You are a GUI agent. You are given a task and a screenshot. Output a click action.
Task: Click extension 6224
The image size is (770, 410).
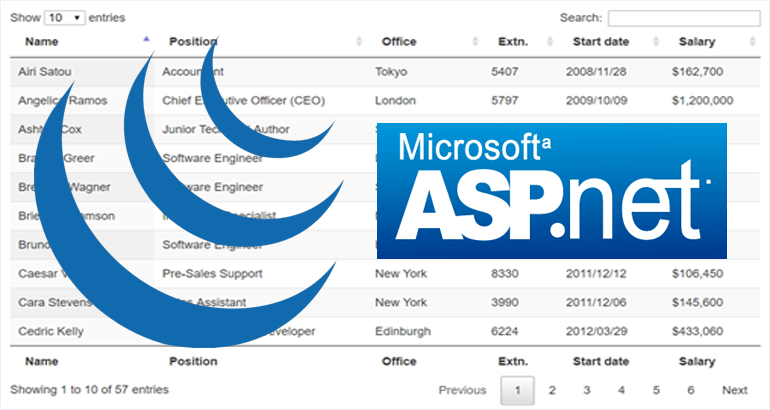pos(504,331)
